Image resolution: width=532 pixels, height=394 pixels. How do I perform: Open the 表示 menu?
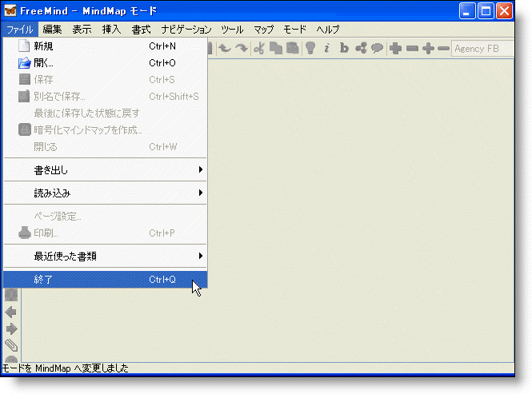point(82,30)
